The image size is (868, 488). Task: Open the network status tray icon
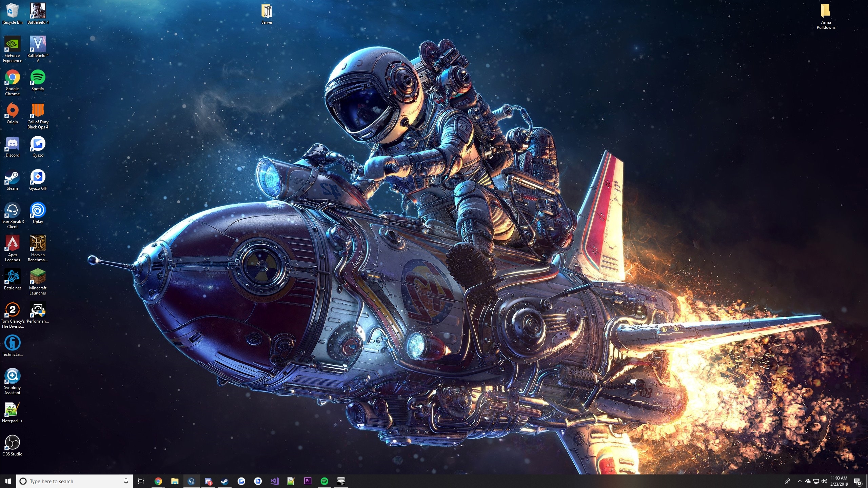[816, 481]
